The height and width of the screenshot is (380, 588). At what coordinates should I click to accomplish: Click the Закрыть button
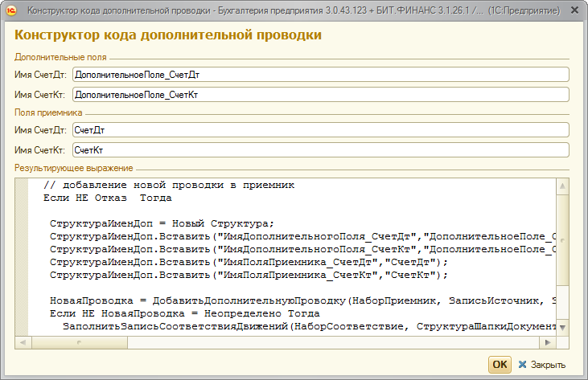tap(541, 365)
